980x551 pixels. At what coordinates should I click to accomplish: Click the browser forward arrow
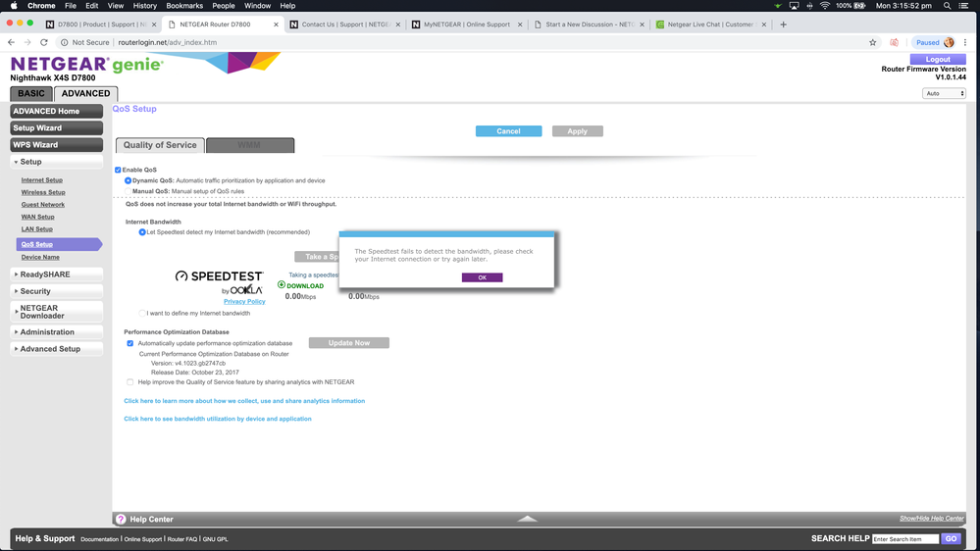[27, 42]
